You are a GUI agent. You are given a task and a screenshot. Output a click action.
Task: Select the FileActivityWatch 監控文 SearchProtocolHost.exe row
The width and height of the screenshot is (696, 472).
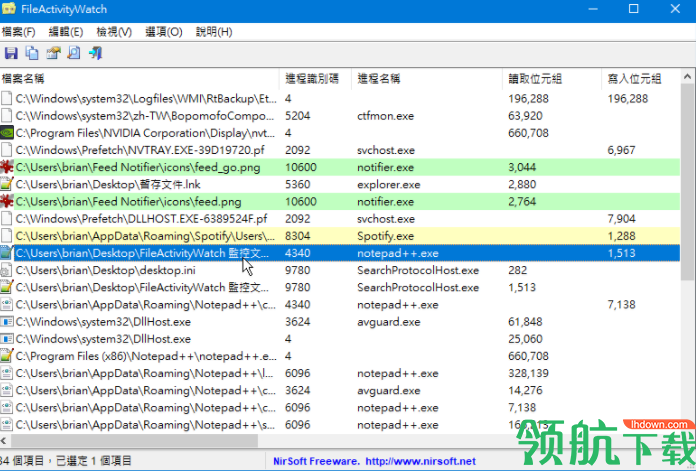pos(340,287)
